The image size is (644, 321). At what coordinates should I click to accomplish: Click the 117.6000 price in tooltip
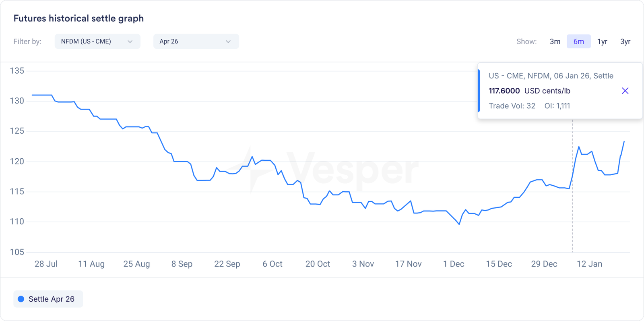pos(504,91)
